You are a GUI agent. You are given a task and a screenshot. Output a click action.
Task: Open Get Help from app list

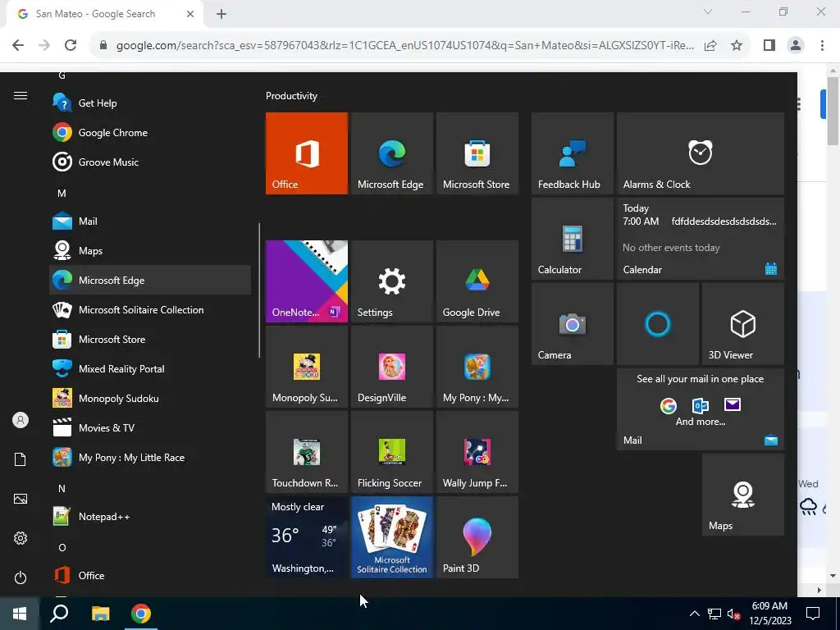point(150,103)
